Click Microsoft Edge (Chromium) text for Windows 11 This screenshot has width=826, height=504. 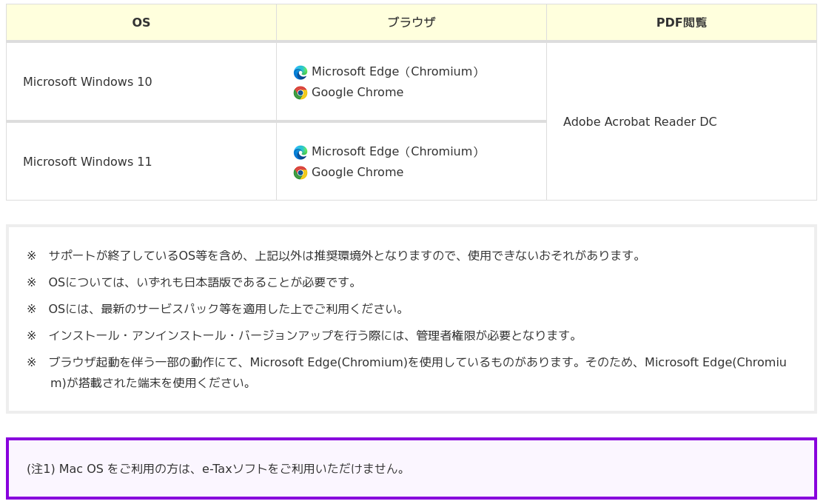click(x=396, y=151)
